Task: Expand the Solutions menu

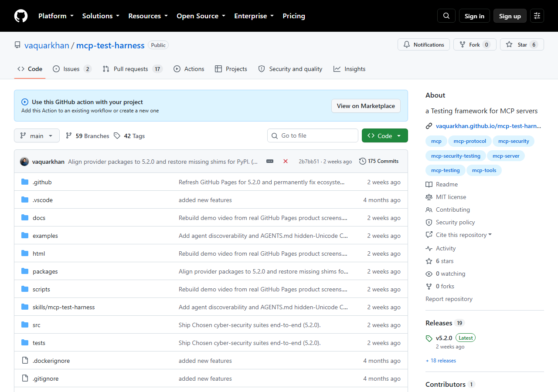Action: coord(101,16)
